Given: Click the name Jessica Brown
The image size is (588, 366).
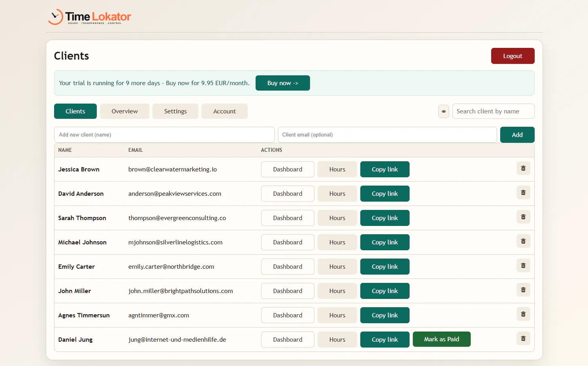Looking at the screenshot, I should 79,169.
